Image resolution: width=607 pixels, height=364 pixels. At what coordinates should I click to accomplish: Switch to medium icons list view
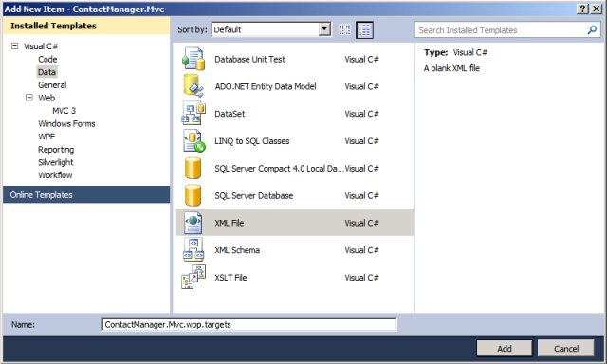[364, 29]
